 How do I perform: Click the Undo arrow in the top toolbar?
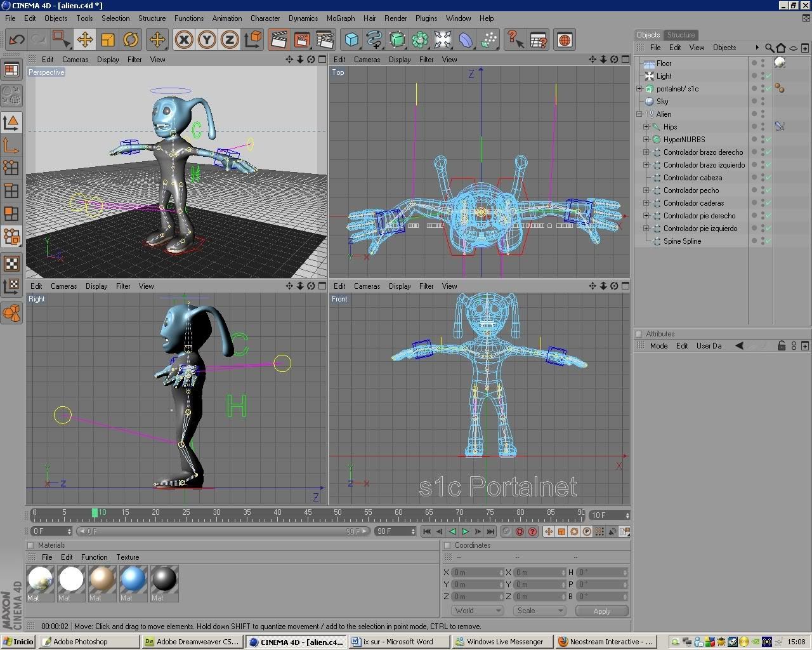point(16,40)
